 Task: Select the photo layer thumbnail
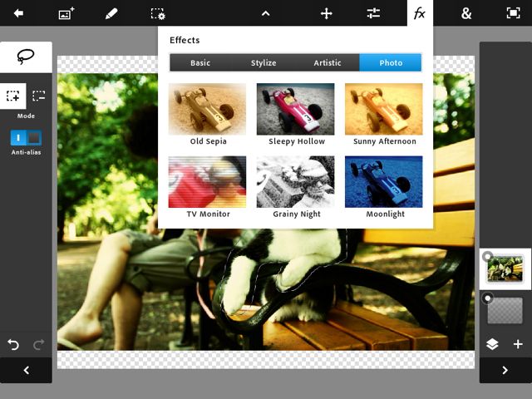coord(505,269)
